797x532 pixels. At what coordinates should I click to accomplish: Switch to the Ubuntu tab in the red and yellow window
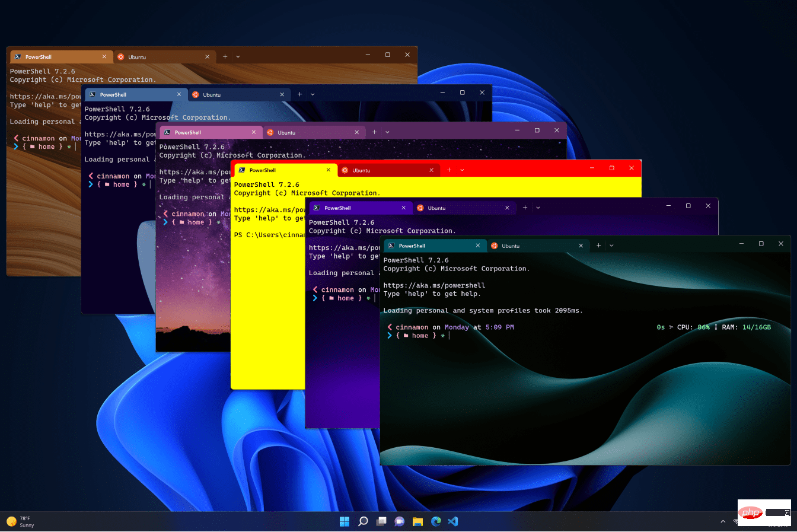pos(388,170)
